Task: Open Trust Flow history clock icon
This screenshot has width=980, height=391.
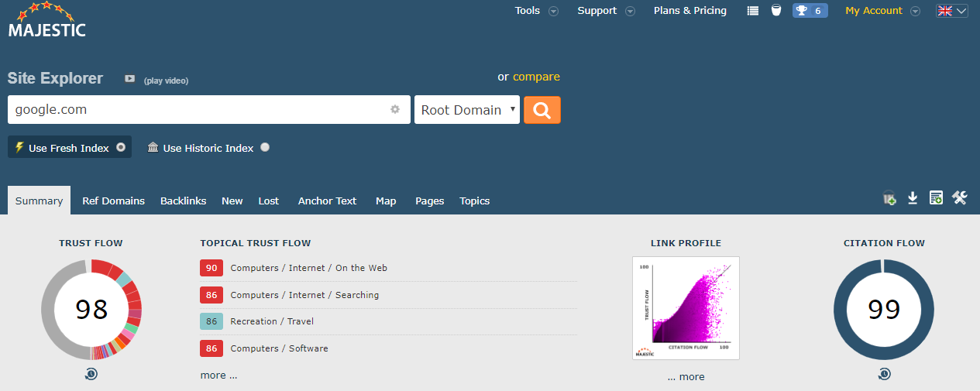Action: coord(91,374)
